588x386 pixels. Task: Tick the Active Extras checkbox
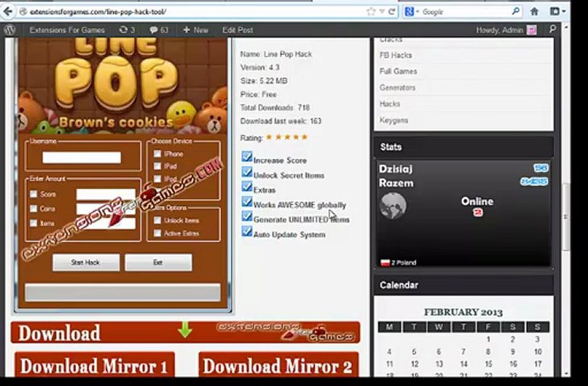158,233
